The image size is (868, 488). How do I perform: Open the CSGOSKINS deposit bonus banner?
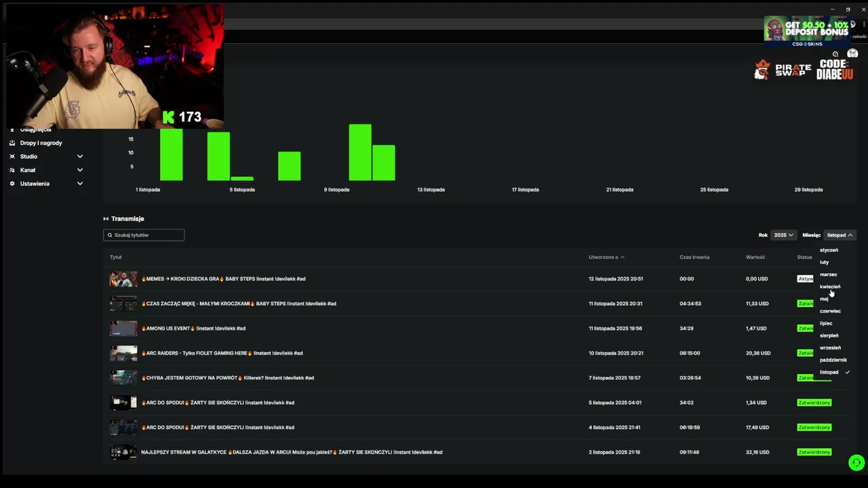(807, 31)
